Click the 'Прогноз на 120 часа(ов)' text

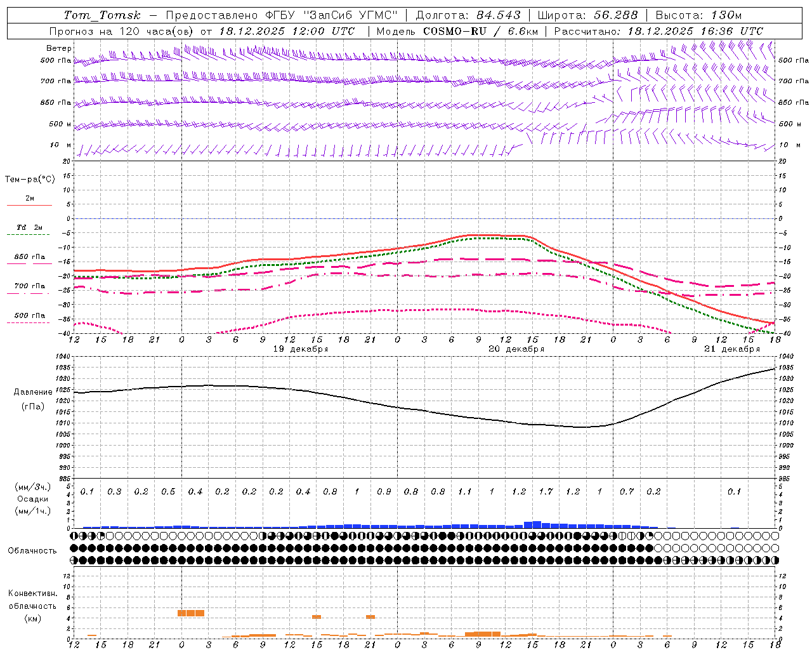121,31
